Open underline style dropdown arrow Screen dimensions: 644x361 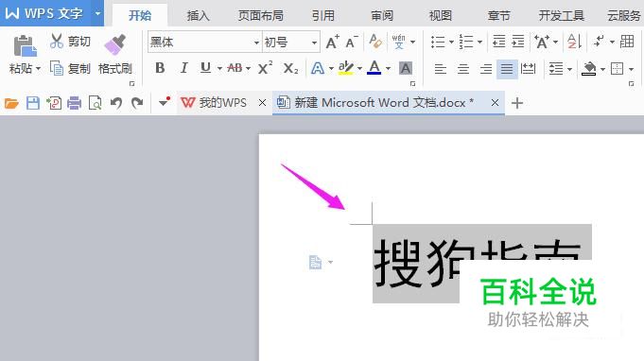pyautogui.click(x=219, y=68)
